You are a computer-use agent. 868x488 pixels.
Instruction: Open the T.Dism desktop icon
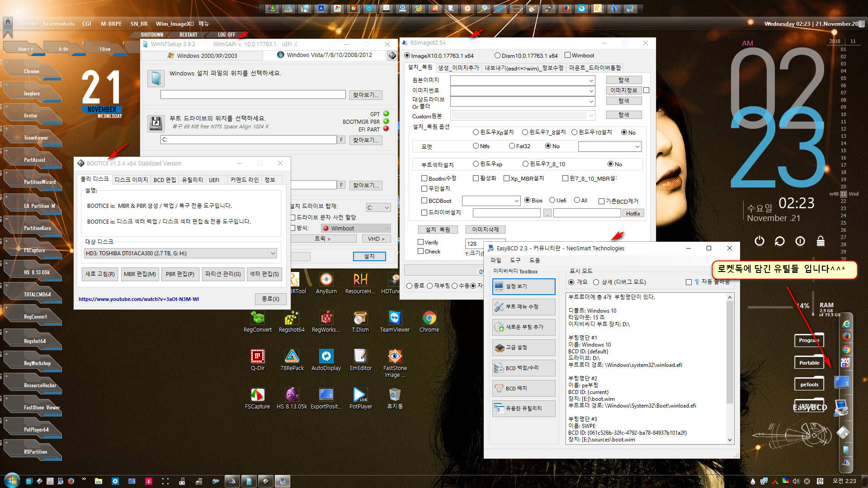360,322
